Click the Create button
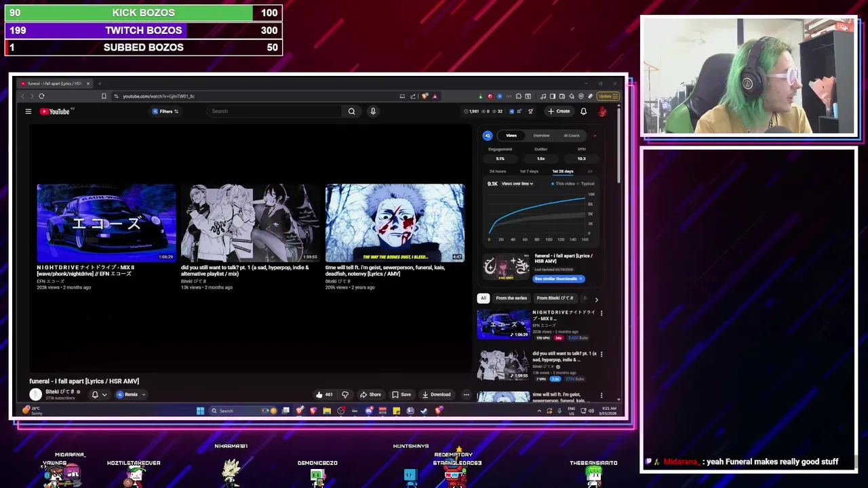The height and width of the screenshot is (488, 868). tap(559, 111)
